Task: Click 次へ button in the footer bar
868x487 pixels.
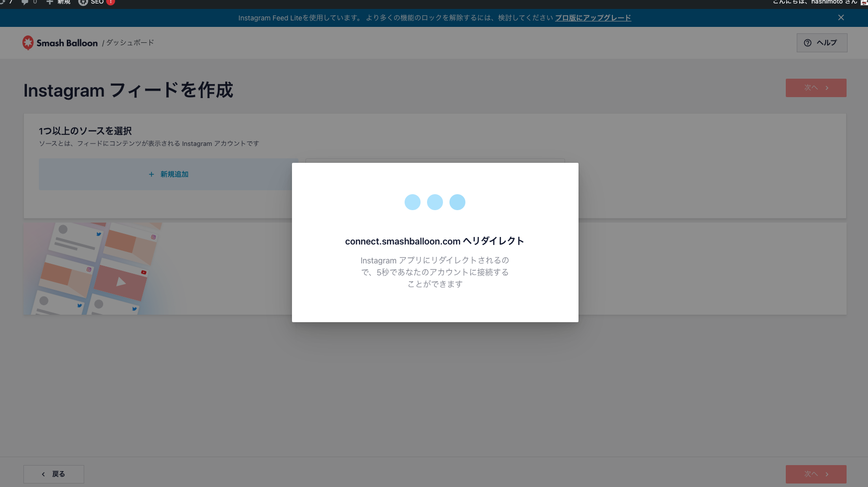Action: click(816, 474)
